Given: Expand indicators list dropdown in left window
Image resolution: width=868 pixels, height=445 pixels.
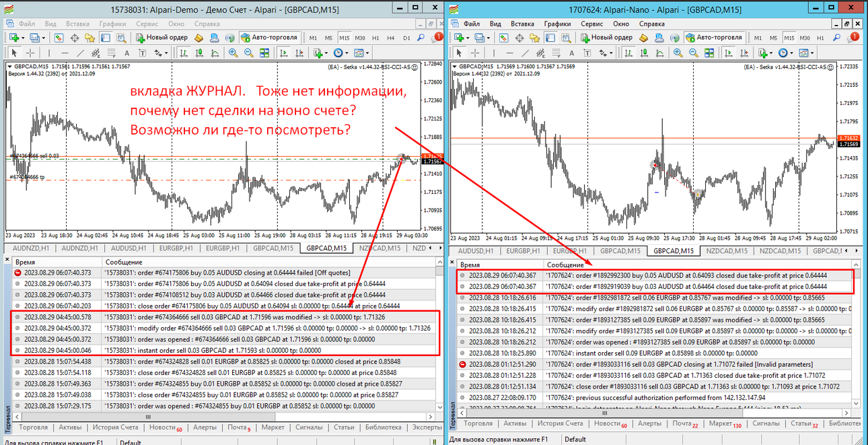Looking at the screenshot, I should [326, 53].
